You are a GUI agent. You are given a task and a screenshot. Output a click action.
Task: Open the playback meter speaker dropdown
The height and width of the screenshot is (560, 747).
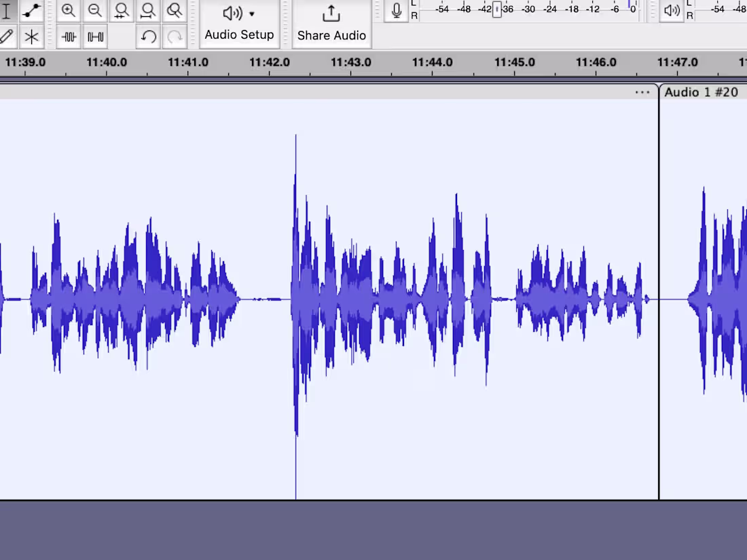click(672, 10)
